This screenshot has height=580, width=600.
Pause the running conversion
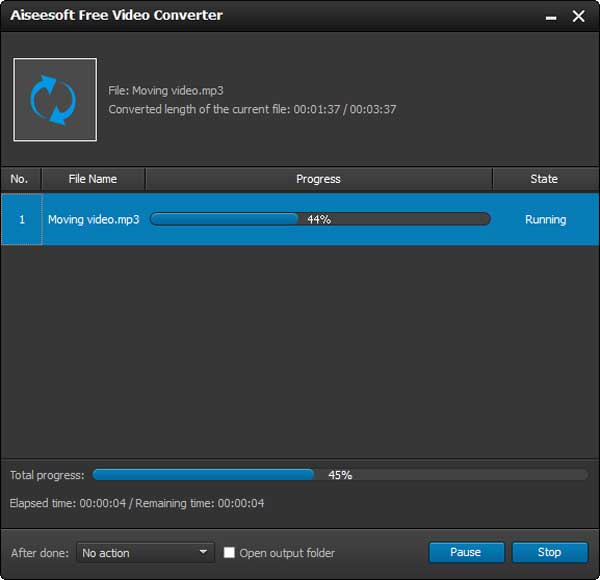pos(466,552)
